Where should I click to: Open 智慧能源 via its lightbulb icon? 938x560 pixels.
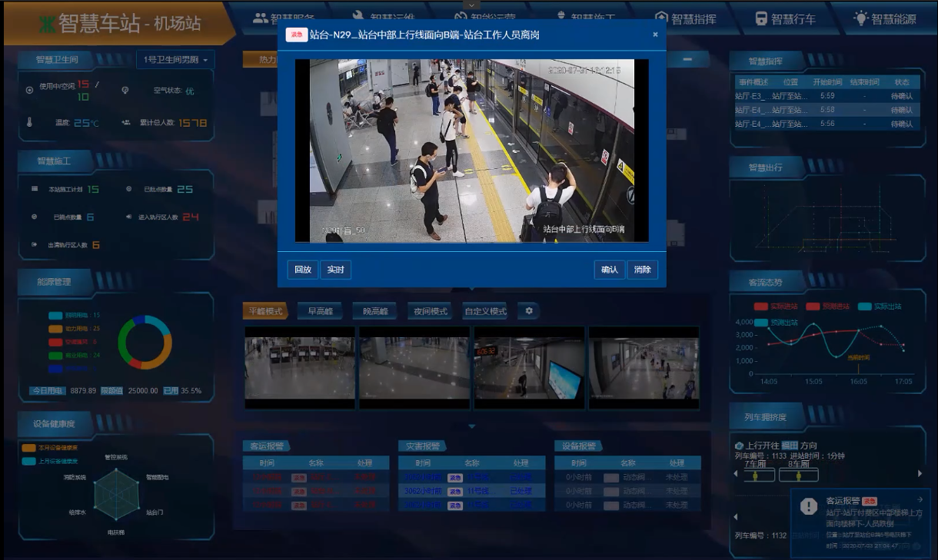[x=861, y=18]
